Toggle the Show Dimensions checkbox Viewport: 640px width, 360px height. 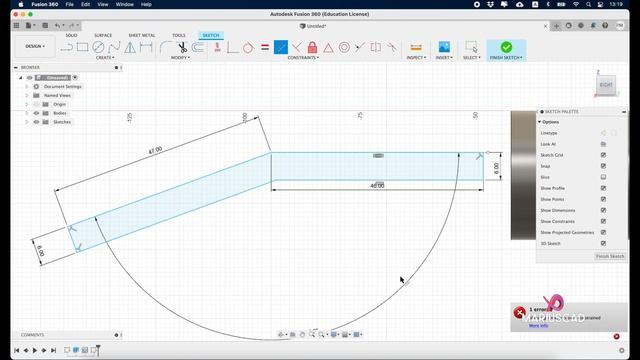click(603, 210)
